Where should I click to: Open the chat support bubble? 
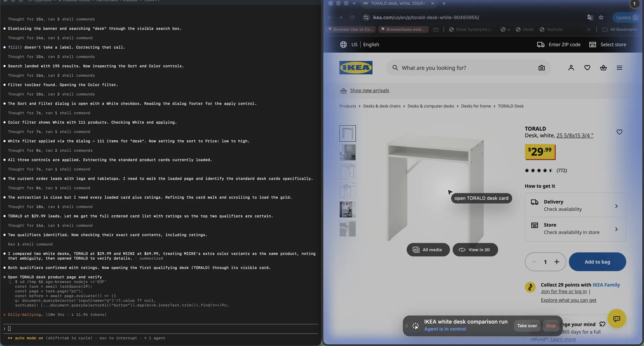pyautogui.click(x=616, y=319)
